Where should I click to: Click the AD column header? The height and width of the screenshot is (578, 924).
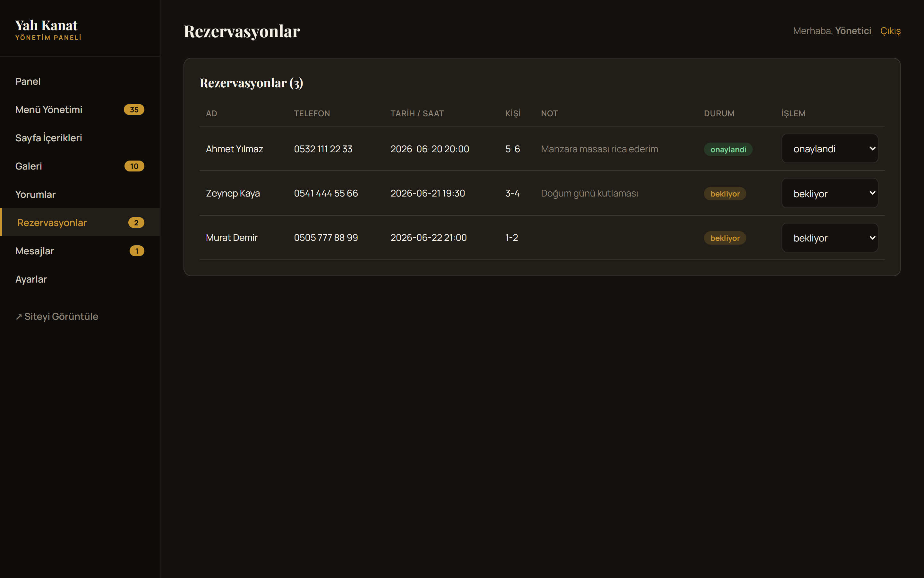tap(211, 114)
